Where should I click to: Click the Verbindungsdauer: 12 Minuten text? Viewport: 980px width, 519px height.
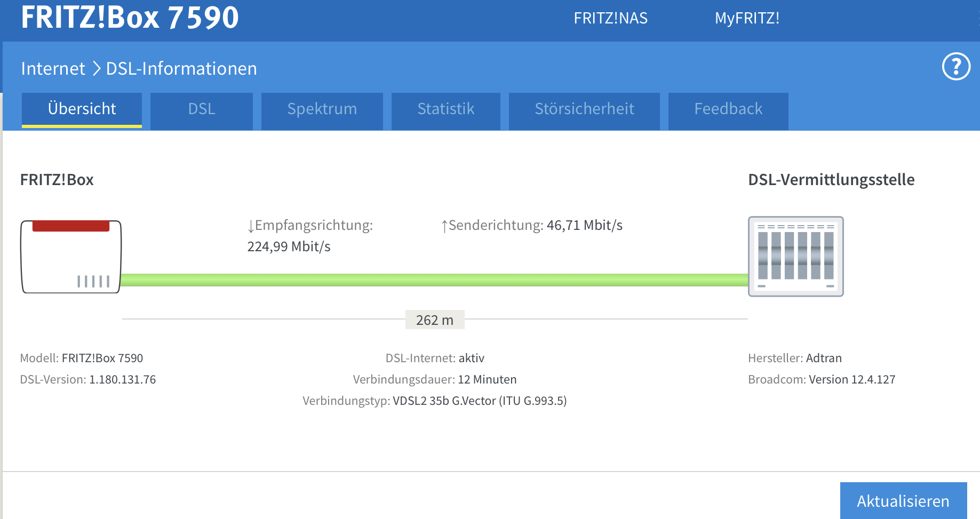(x=435, y=379)
